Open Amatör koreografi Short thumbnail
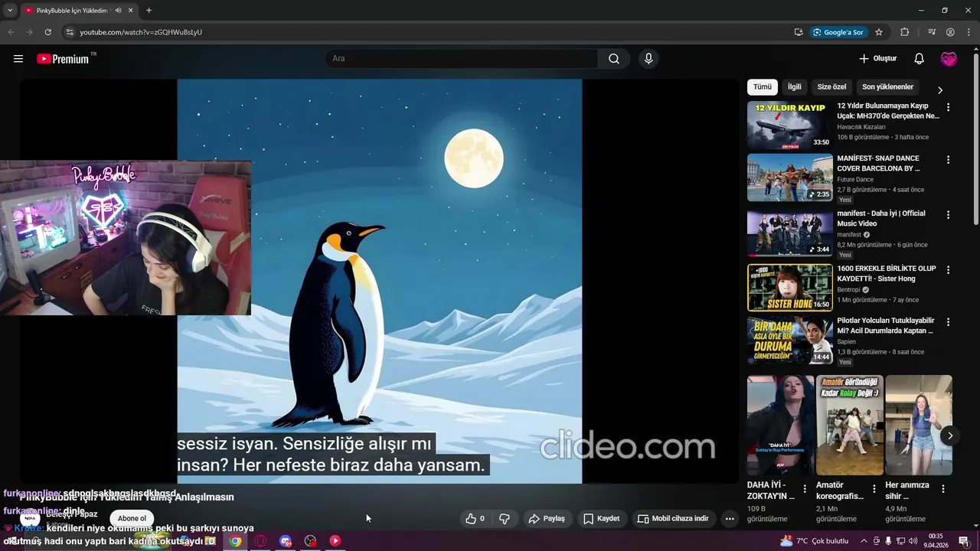Screen dimensions: 980x551 pos(850,425)
